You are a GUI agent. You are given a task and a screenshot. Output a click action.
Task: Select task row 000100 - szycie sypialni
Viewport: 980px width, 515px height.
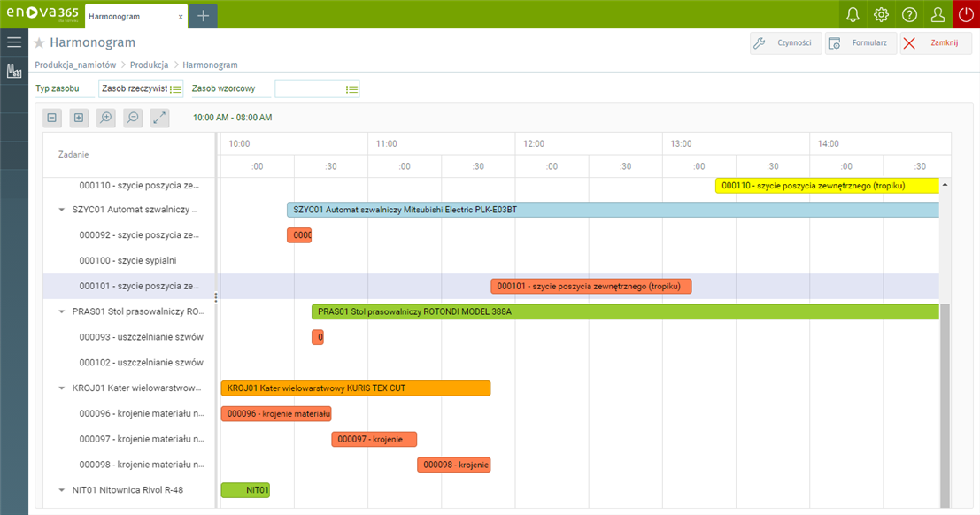click(x=129, y=261)
